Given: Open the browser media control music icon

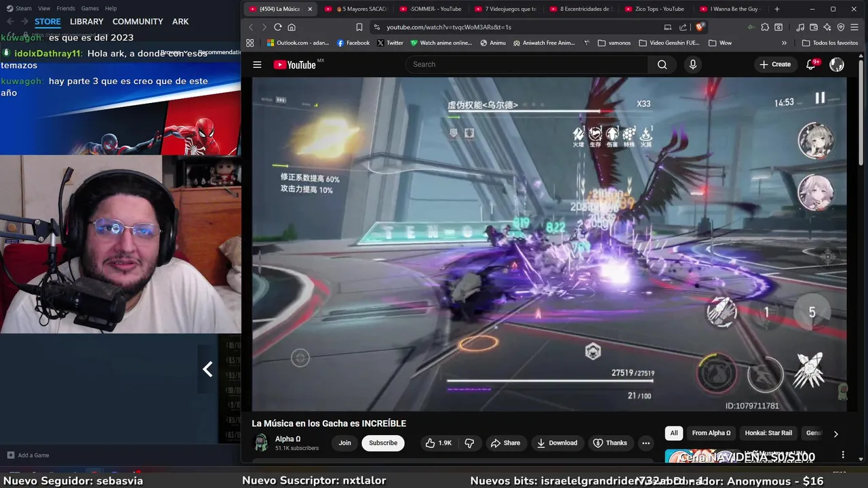Looking at the screenshot, I should pyautogui.click(x=800, y=27).
